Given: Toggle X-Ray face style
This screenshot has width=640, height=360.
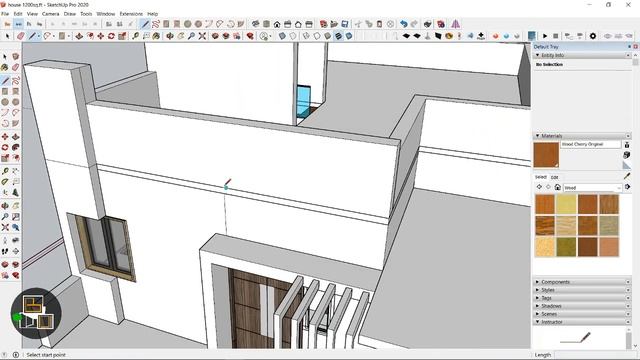Looking at the screenshot, I should point(282,36).
